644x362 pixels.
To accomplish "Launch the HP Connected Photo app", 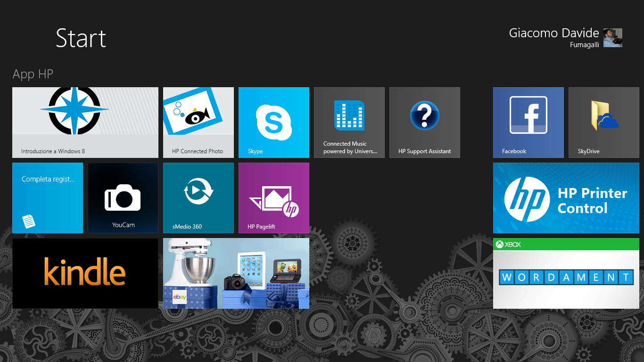I will coord(198,123).
